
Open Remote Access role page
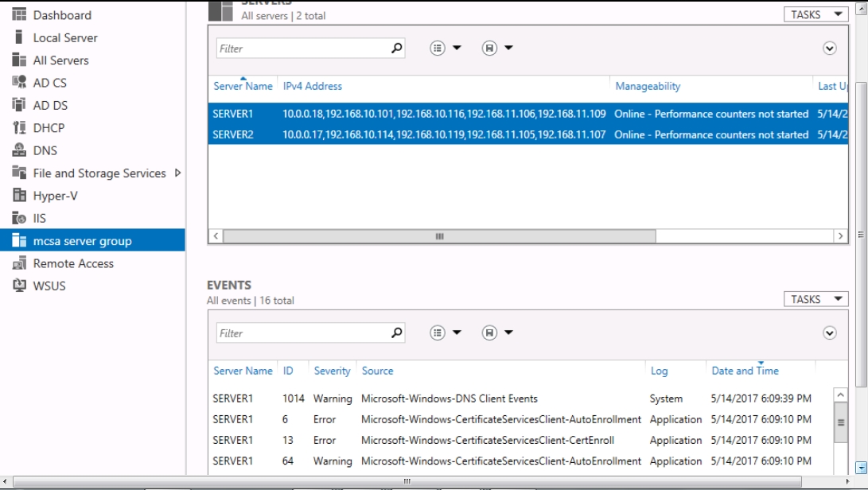(73, 263)
